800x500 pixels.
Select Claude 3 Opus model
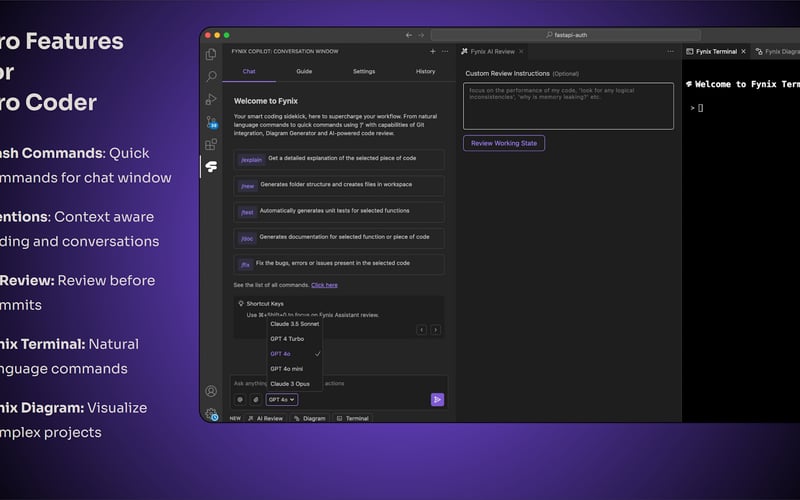click(295, 384)
